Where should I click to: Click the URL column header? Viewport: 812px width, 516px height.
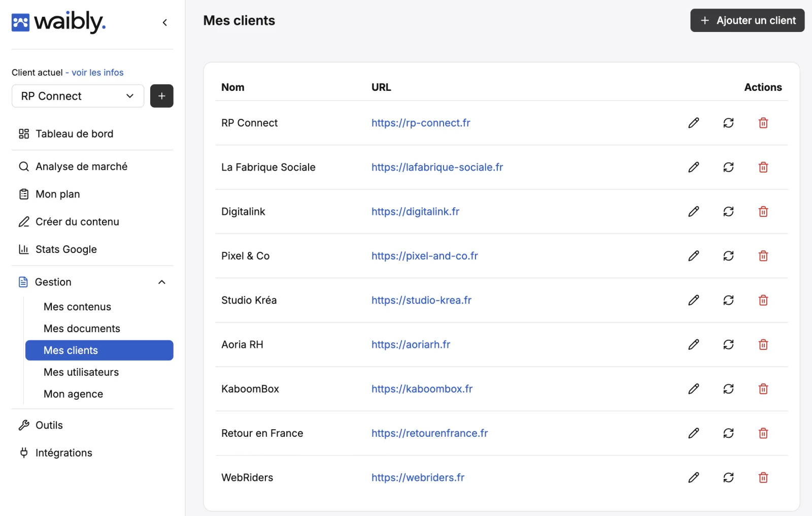point(381,87)
